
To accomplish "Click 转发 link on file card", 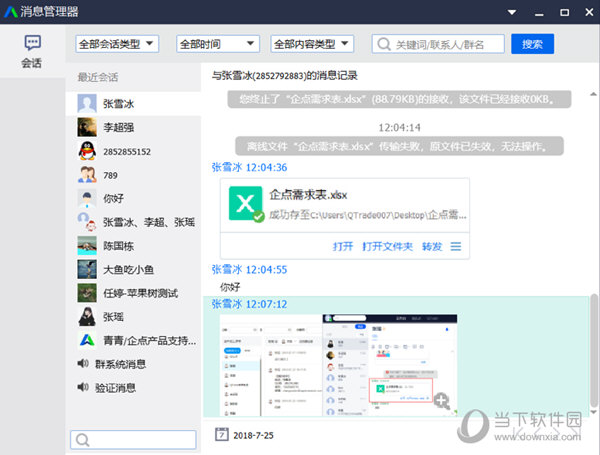I will 432,246.
